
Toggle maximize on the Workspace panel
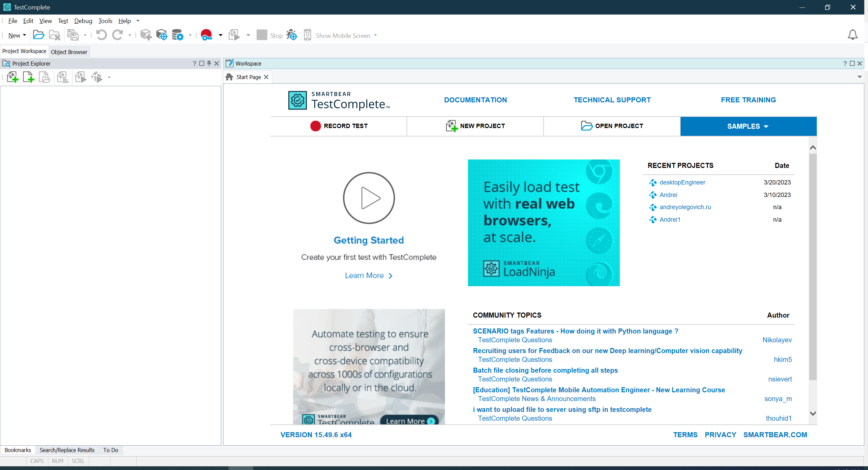point(852,64)
